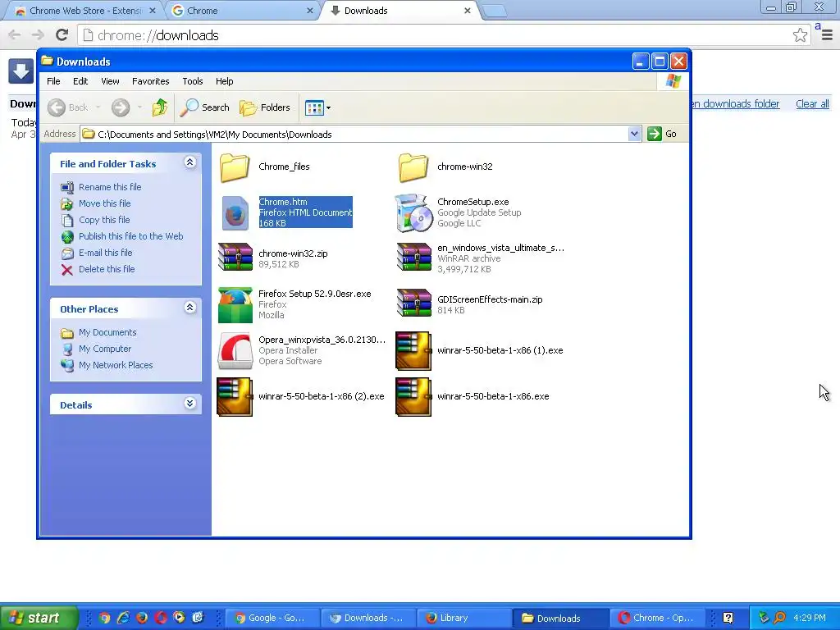Select the GDIScreenEffects-main.zip archive icon

(413, 304)
